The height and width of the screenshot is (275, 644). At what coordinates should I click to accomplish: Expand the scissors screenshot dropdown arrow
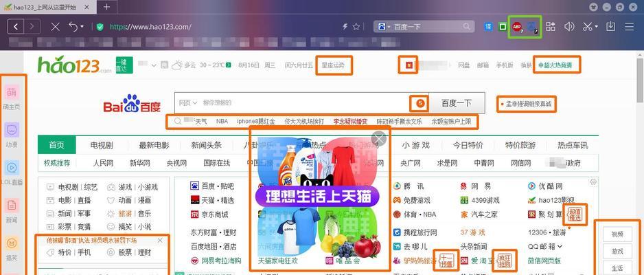(x=596, y=27)
